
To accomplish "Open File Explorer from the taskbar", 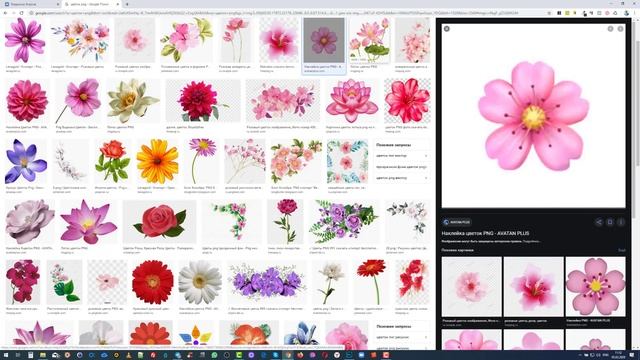I will click(42, 355).
